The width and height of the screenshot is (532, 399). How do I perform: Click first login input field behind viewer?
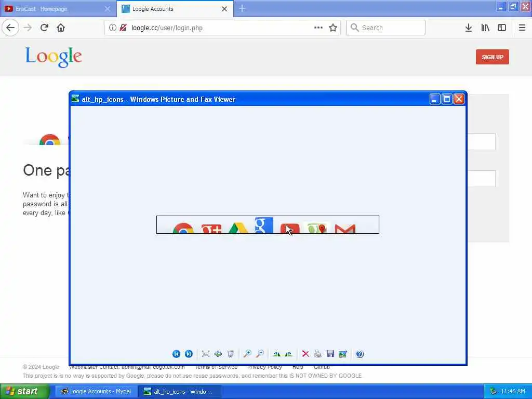[x=482, y=142]
